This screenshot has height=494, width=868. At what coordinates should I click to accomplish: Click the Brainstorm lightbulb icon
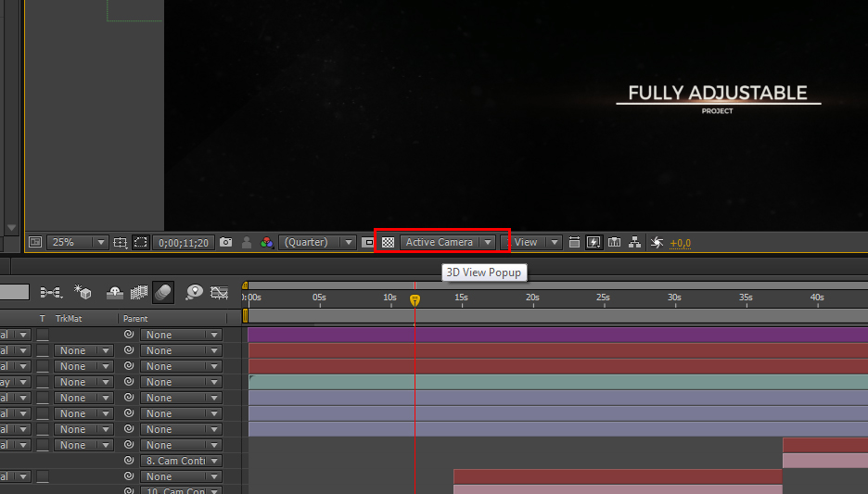pos(194,292)
